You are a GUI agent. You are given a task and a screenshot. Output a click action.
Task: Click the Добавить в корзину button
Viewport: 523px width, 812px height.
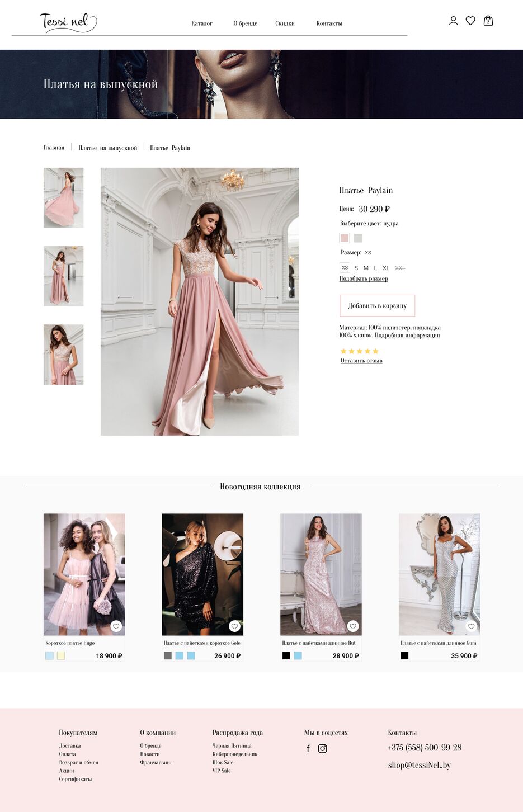tap(377, 306)
